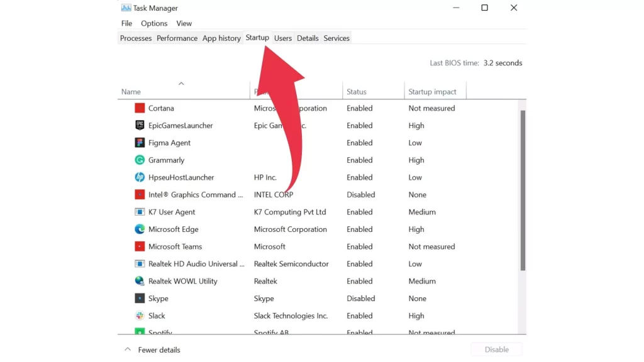Click the Disable button
Image resolution: width=644 pixels, height=362 pixels.
497,349
